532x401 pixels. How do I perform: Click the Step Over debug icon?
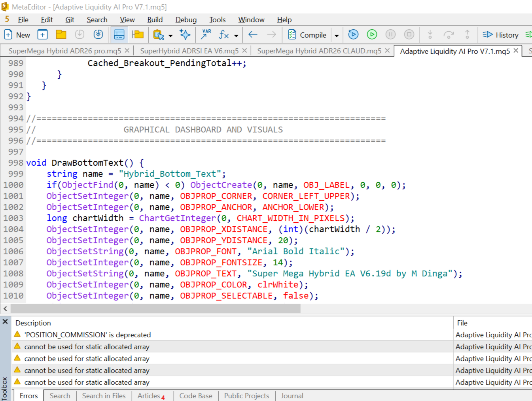(449, 35)
